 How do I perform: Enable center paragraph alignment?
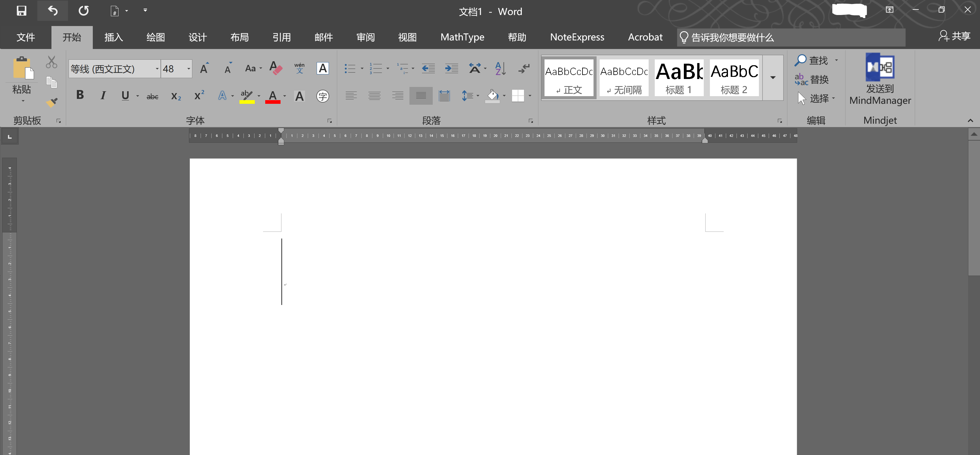click(374, 96)
